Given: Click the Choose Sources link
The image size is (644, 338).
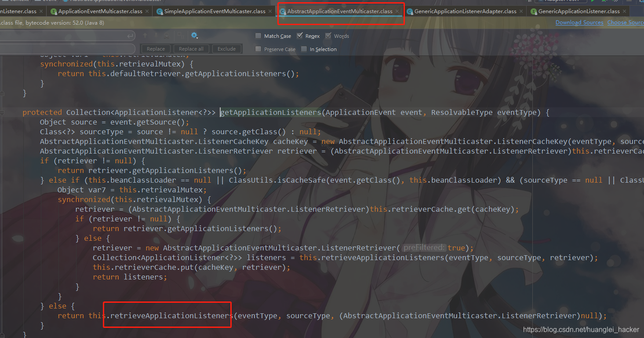Looking at the screenshot, I should click(626, 22).
